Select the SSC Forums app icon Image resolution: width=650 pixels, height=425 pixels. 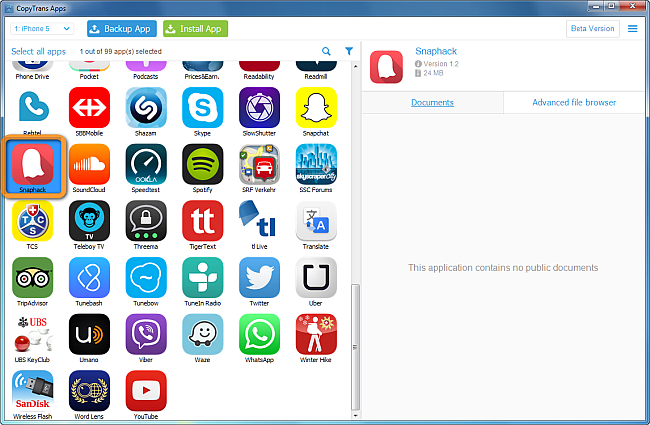point(316,164)
